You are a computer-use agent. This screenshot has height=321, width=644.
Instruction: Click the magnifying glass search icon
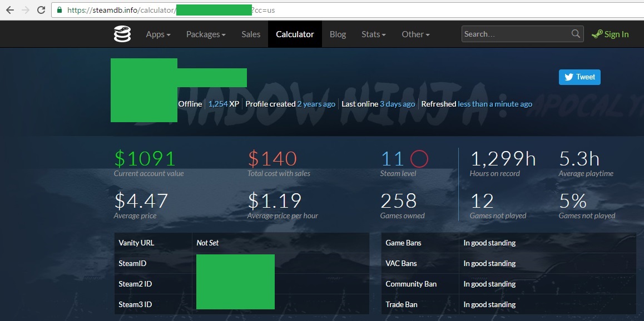tap(576, 34)
